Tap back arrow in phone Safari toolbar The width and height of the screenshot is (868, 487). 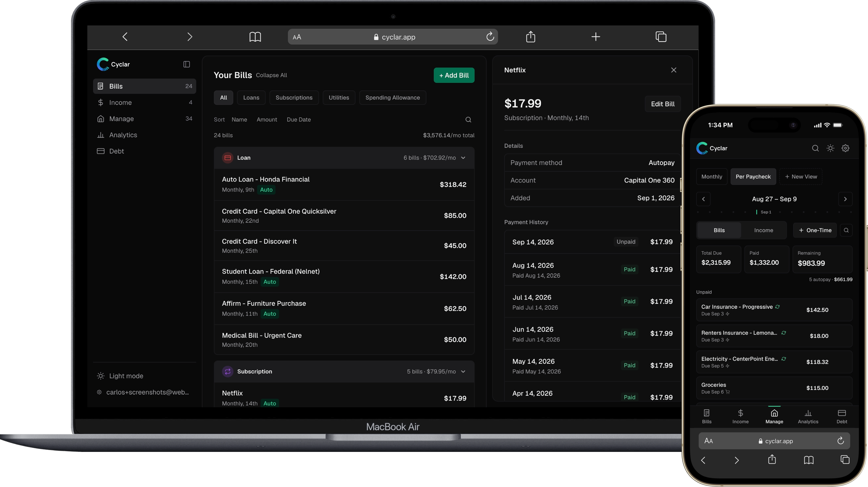click(x=703, y=460)
